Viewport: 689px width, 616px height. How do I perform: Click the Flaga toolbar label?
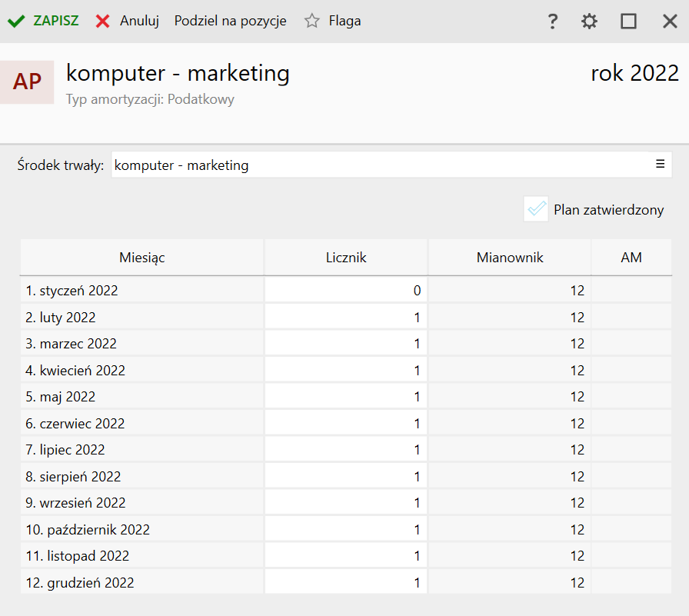[x=344, y=22]
